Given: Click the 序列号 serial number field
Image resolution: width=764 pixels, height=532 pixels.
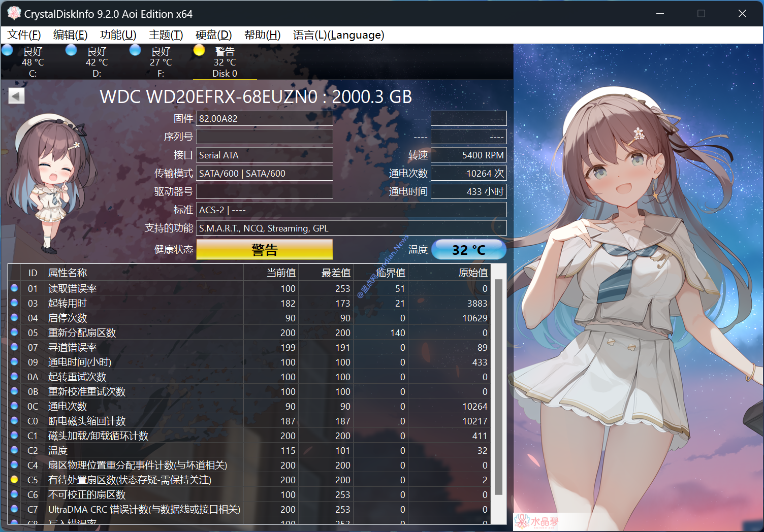Looking at the screenshot, I should point(264,137).
